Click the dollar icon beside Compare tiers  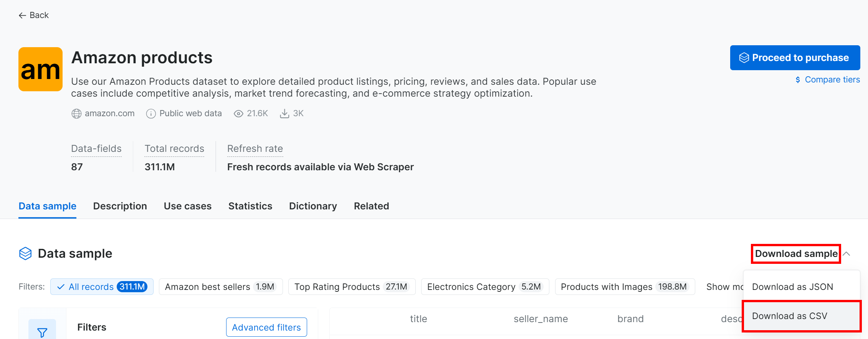(798, 80)
